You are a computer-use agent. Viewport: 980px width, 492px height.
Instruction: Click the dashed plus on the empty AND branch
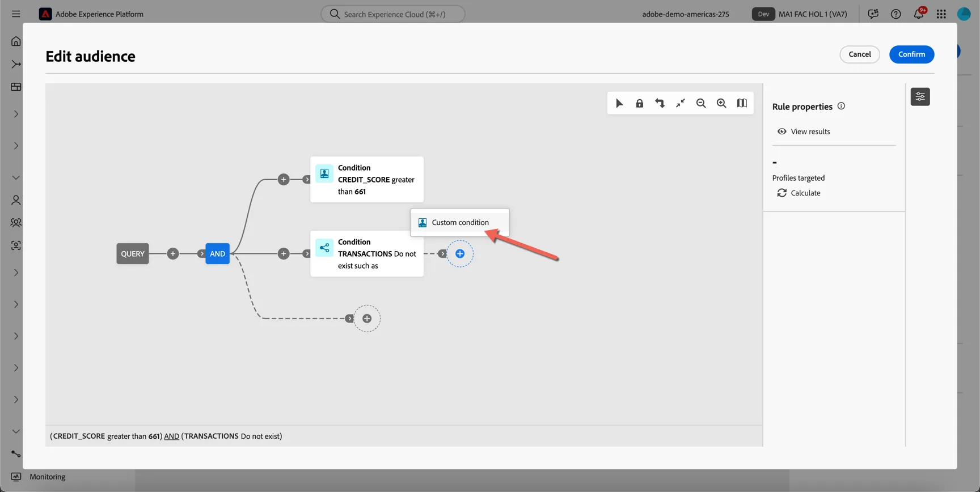pyautogui.click(x=367, y=319)
